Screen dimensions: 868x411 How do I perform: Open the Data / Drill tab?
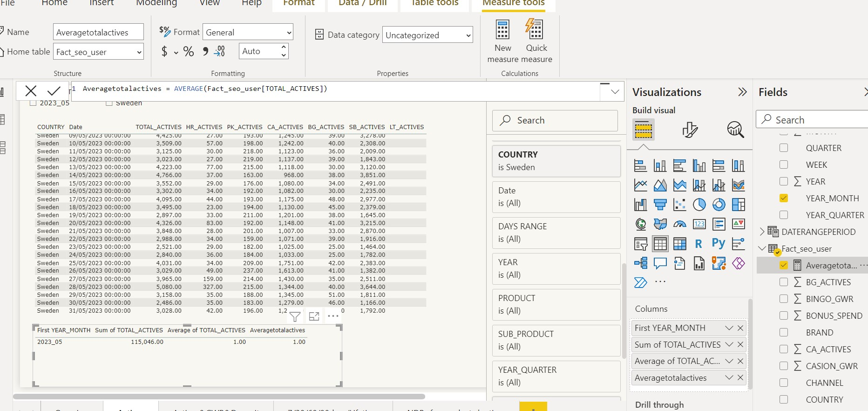pyautogui.click(x=363, y=3)
